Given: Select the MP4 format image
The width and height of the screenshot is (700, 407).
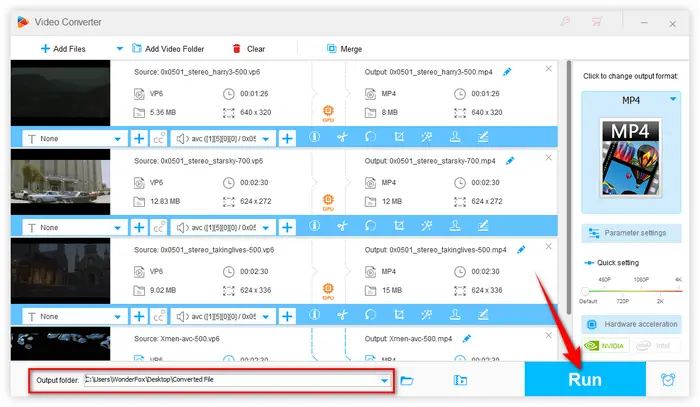Looking at the screenshot, I should 630,158.
